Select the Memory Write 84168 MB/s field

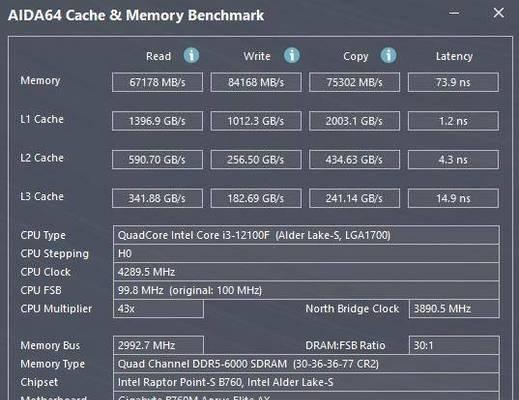(x=256, y=82)
